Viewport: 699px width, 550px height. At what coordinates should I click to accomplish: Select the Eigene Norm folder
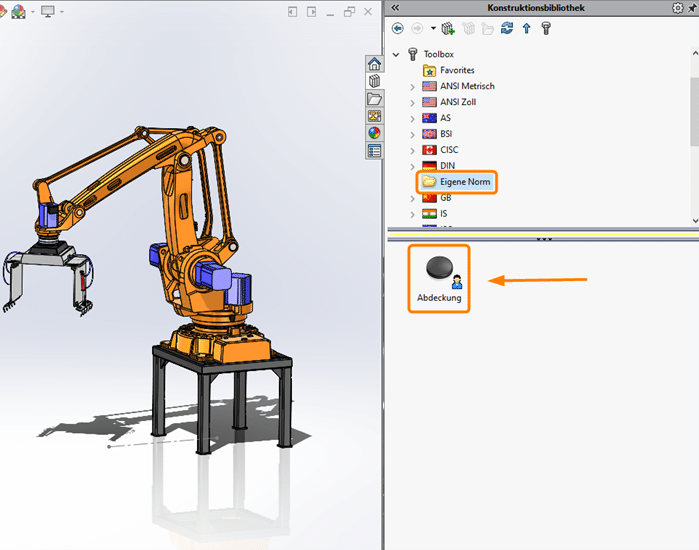465,182
